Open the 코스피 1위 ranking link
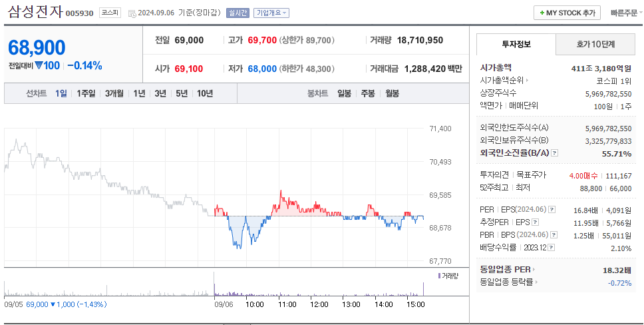 click(x=614, y=81)
